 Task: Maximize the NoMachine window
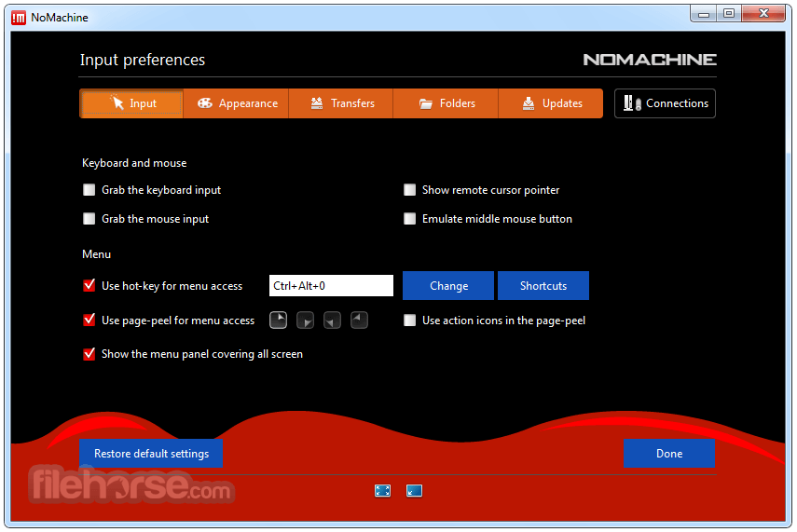729,14
